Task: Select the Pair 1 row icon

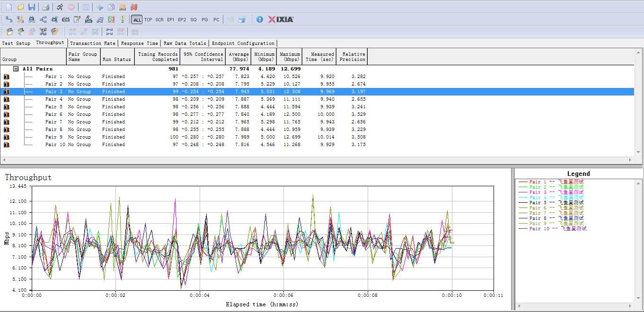Action: pos(7,77)
